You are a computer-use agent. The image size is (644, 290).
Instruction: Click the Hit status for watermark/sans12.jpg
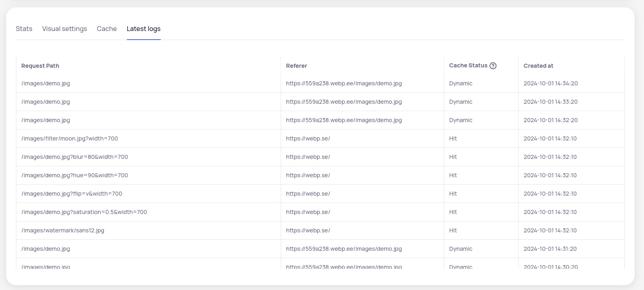[453, 230]
